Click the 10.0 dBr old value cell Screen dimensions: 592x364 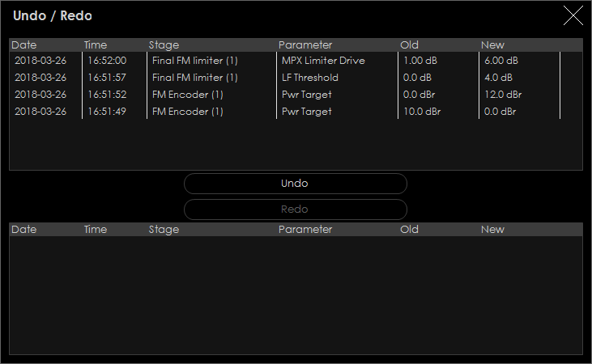tap(423, 112)
